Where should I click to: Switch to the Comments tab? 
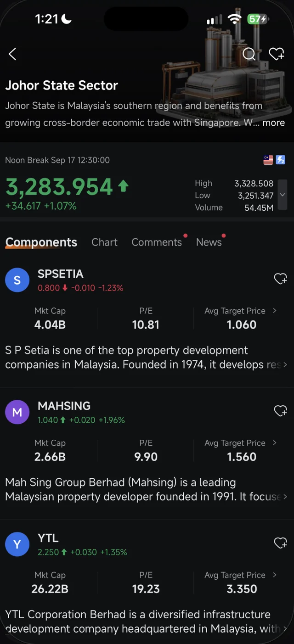pos(157,242)
